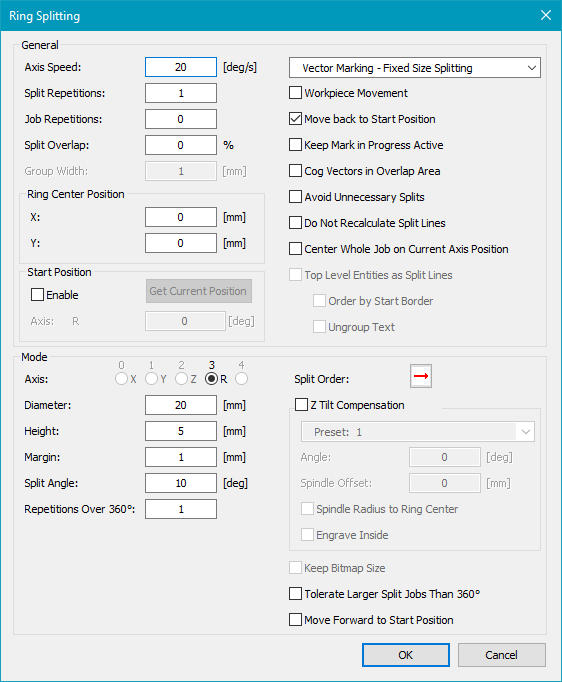Click the Axis Speed input field

pos(181,67)
